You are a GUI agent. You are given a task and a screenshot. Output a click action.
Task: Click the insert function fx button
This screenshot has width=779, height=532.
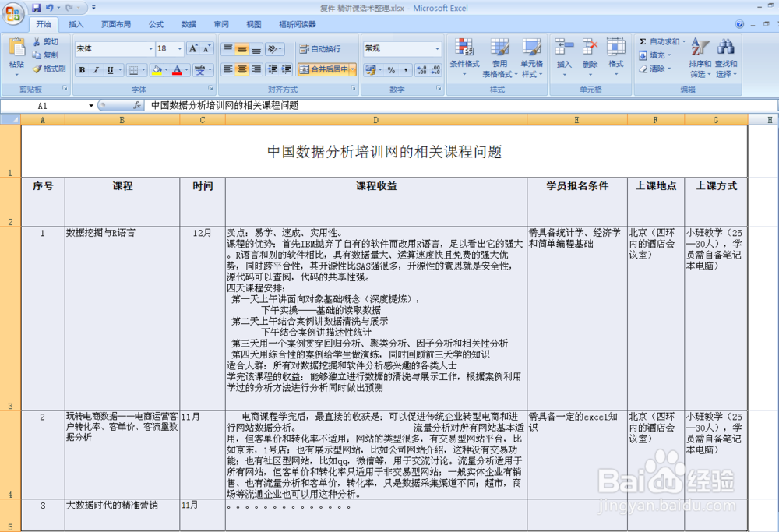click(x=137, y=105)
